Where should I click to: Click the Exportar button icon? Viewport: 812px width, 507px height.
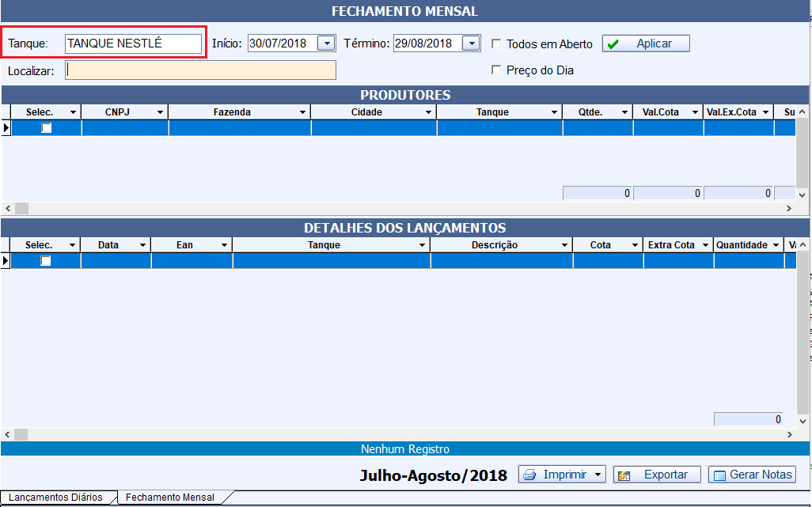coord(624,475)
